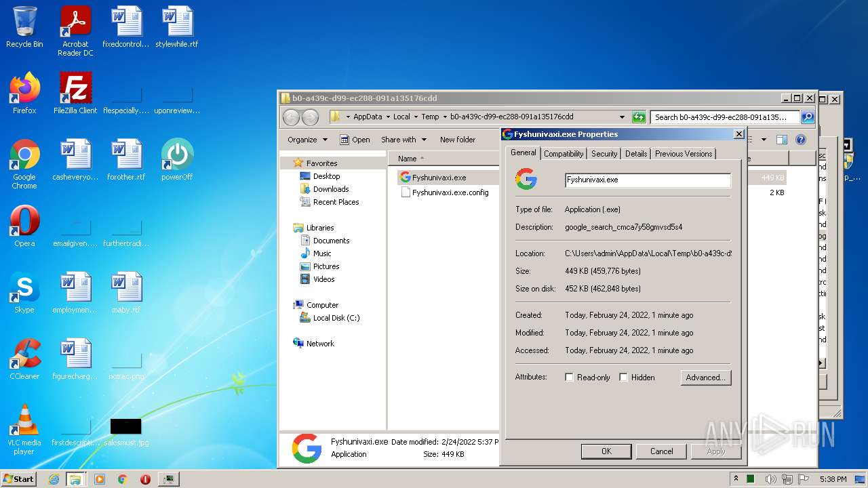Open taskbar media player icon
This screenshot has height=488, width=868.
point(100,479)
